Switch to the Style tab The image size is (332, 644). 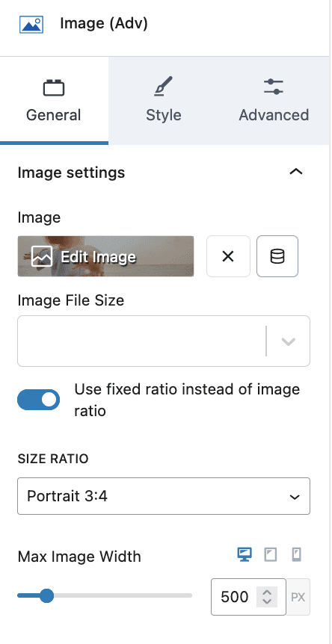coord(164,101)
